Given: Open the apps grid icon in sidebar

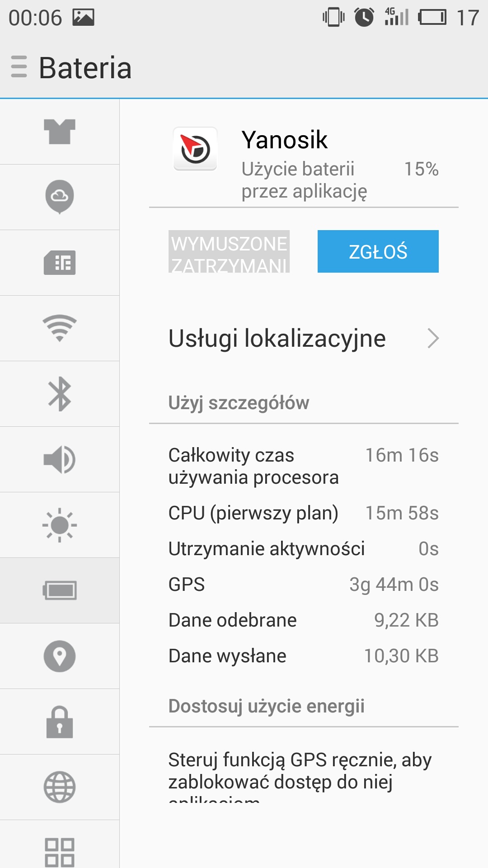Looking at the screenshot, I should 60,852.
